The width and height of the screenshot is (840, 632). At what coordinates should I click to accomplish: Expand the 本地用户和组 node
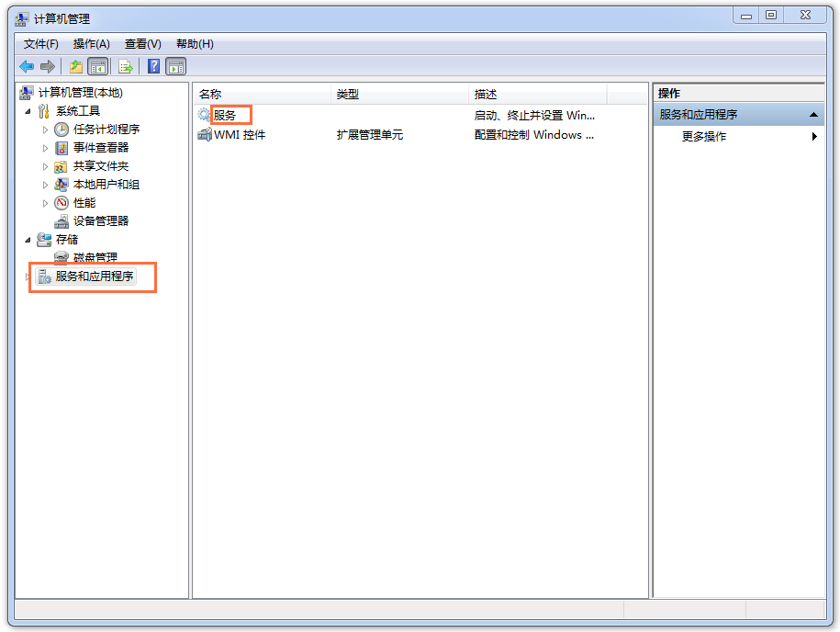point(45,185)
